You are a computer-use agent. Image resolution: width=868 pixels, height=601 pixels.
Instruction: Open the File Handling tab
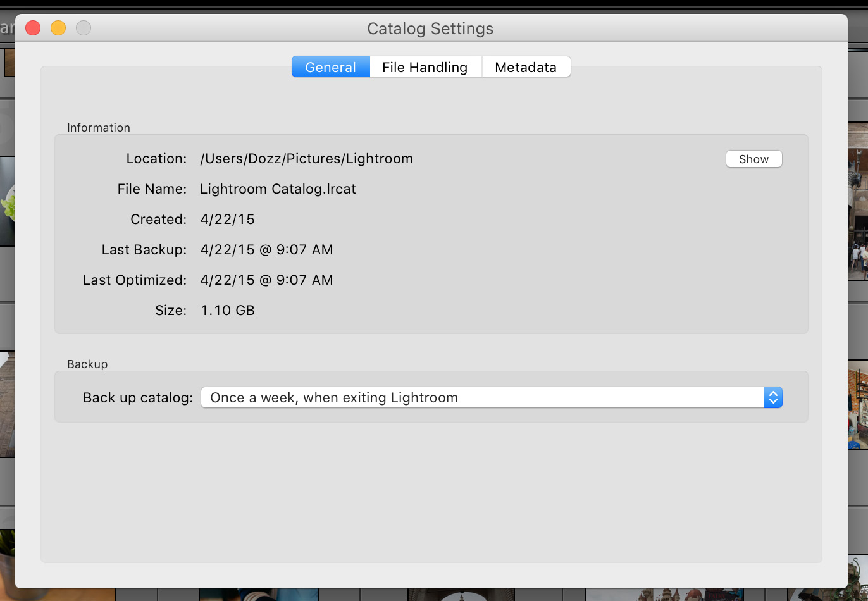coord(425,67)
